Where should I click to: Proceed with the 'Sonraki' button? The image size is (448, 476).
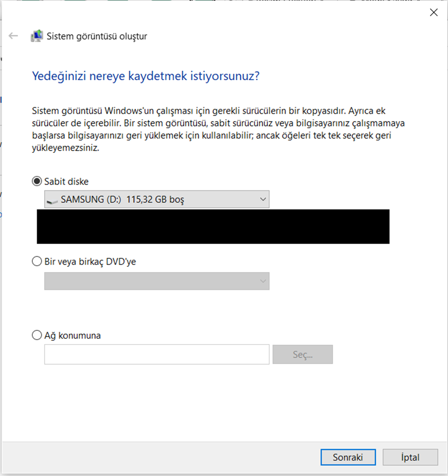[348, 457]
